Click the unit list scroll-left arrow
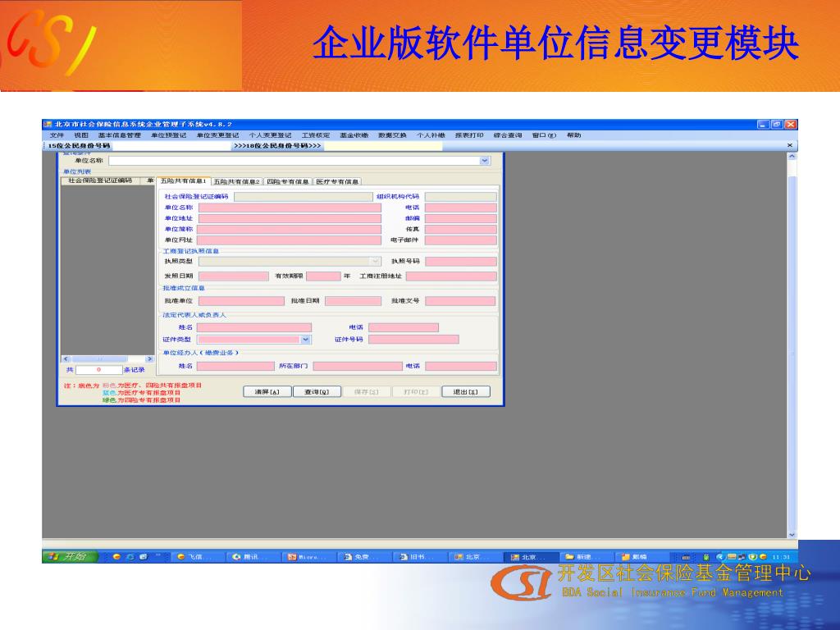The image size is (840, 630). tap(66, 359)
